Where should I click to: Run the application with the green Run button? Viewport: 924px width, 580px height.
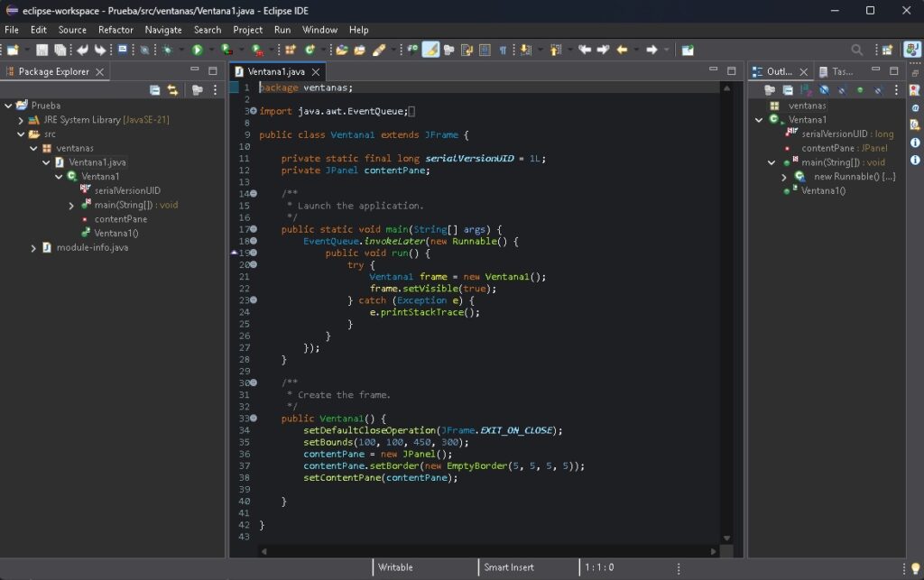click(197, 50)
